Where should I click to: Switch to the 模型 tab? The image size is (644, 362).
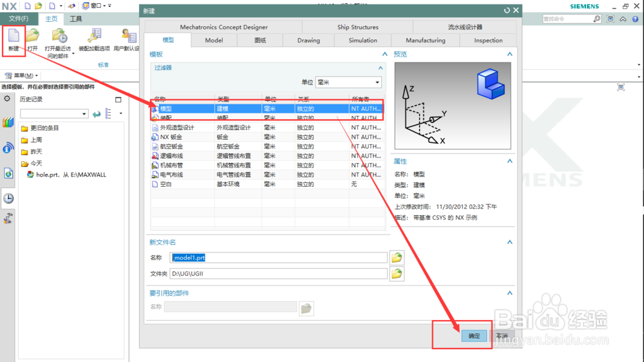pos(168,41)
